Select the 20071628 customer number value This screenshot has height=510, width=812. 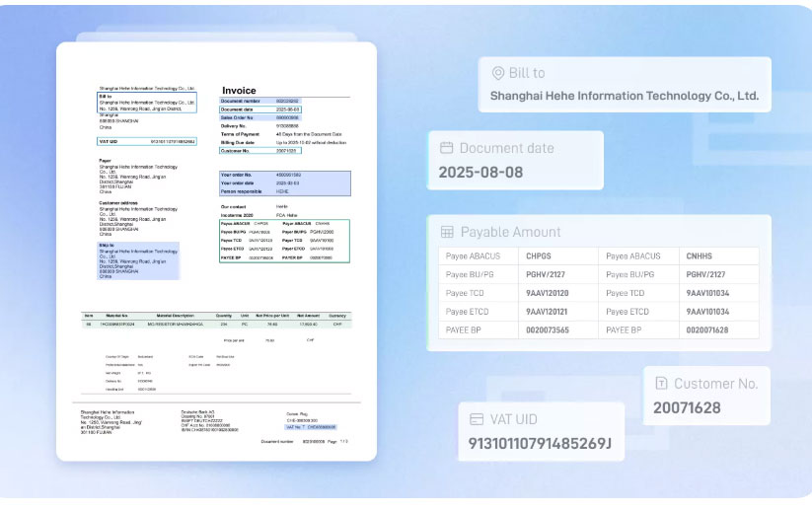point(687,408)
